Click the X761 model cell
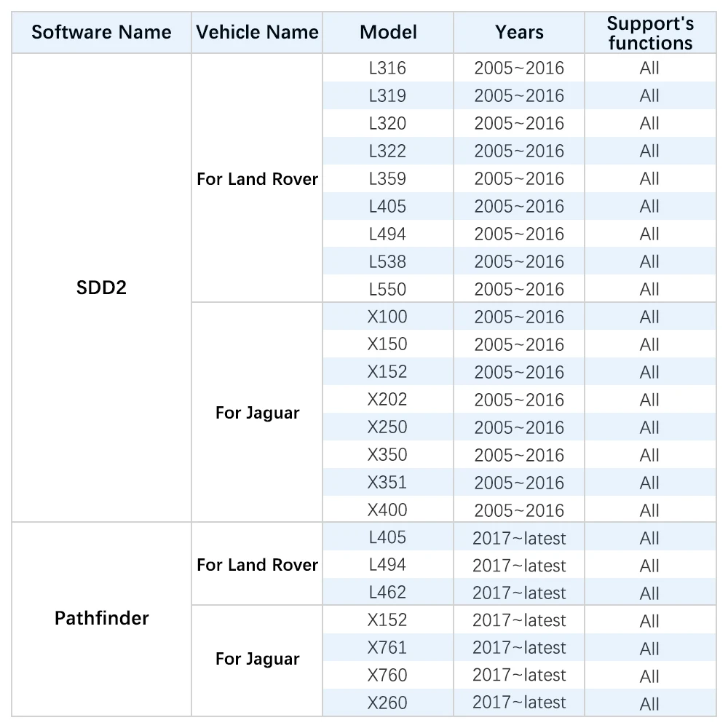This screenshot has height=728, width=728. [388, 648]
